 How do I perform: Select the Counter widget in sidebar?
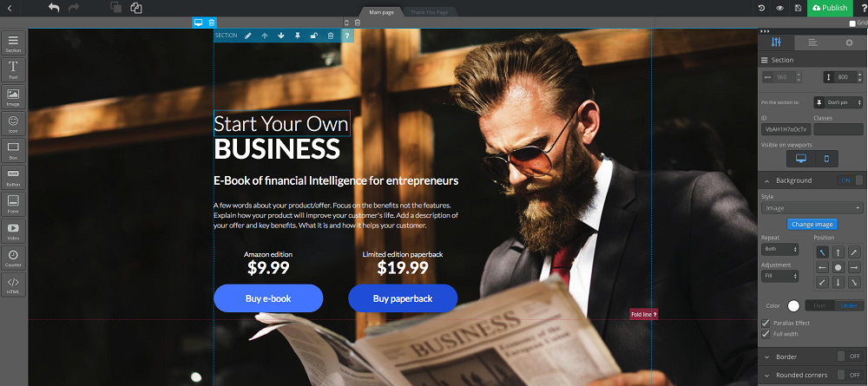[x=13, y=257]
